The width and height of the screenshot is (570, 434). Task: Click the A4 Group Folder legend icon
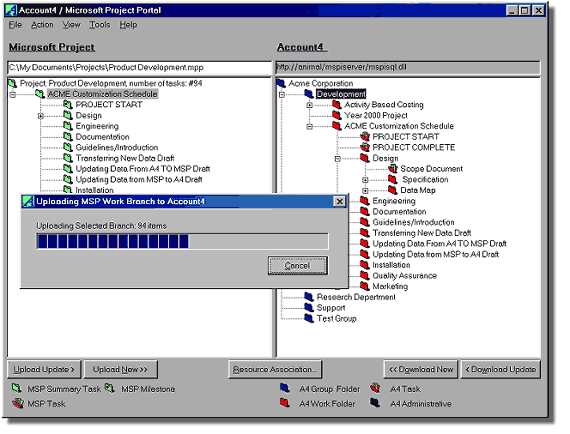(x=285, y=388)
